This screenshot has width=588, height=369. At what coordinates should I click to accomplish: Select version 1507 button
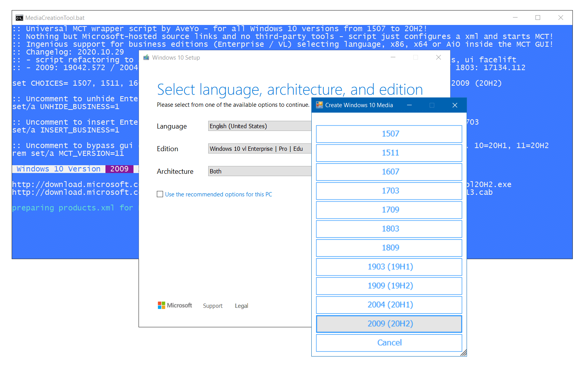click(389, 134)
